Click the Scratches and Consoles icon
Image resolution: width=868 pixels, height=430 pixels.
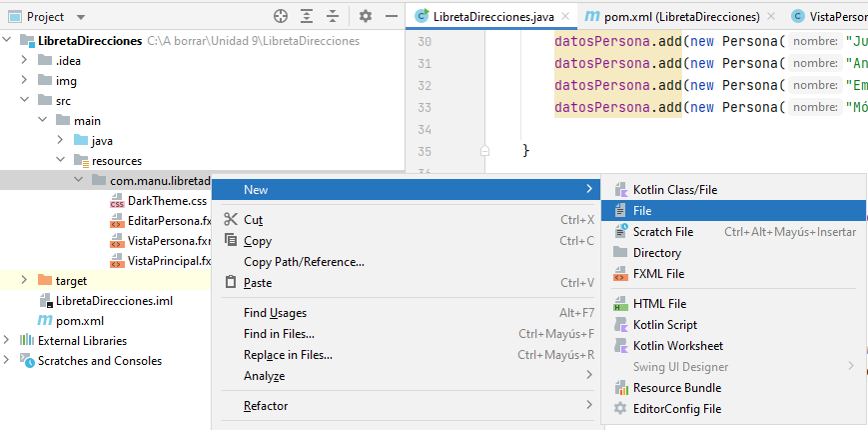pyautogui.click(x=27, y=360)
